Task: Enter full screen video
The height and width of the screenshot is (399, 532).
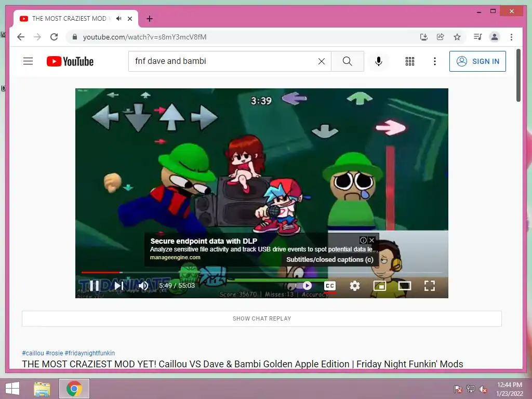Action: click(x=430, y=286)
